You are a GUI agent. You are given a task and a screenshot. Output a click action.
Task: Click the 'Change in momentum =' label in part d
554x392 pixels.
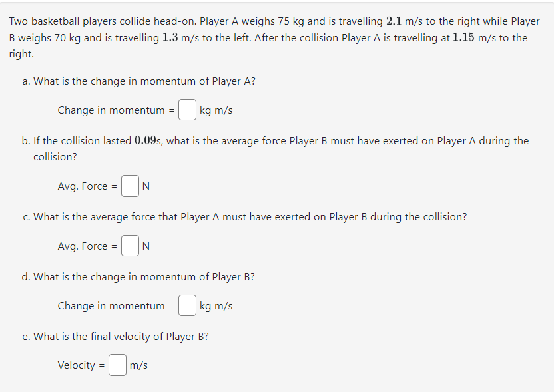(117, 306)
